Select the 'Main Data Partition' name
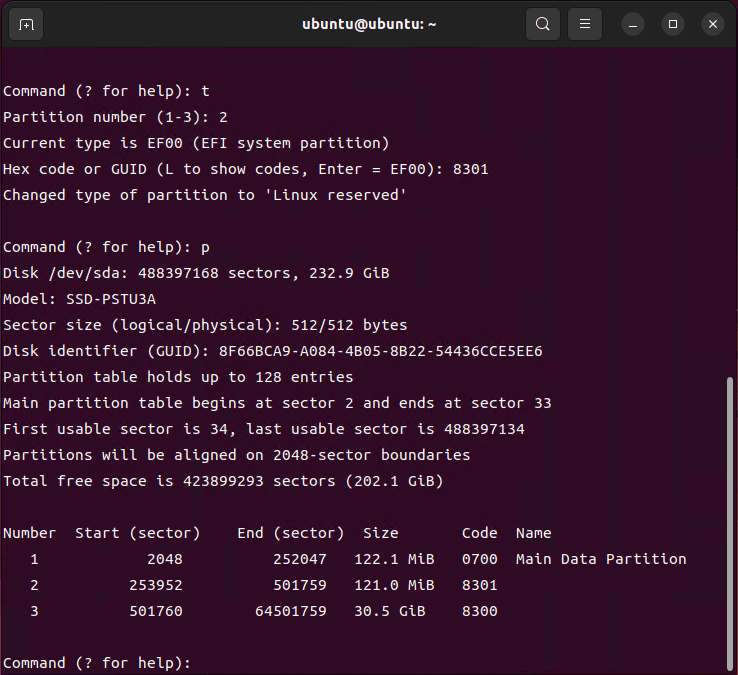738x675 pixels. [601, 559]
